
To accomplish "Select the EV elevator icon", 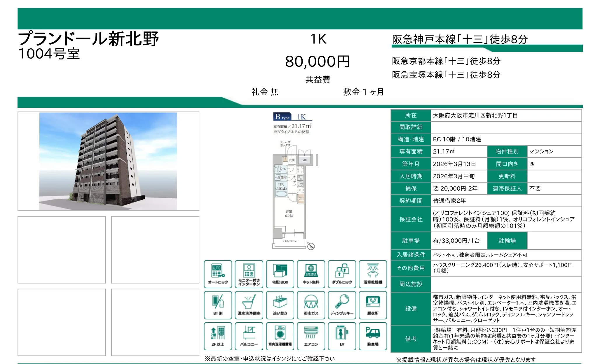I will pyautogui.click(x=342, y=336).
